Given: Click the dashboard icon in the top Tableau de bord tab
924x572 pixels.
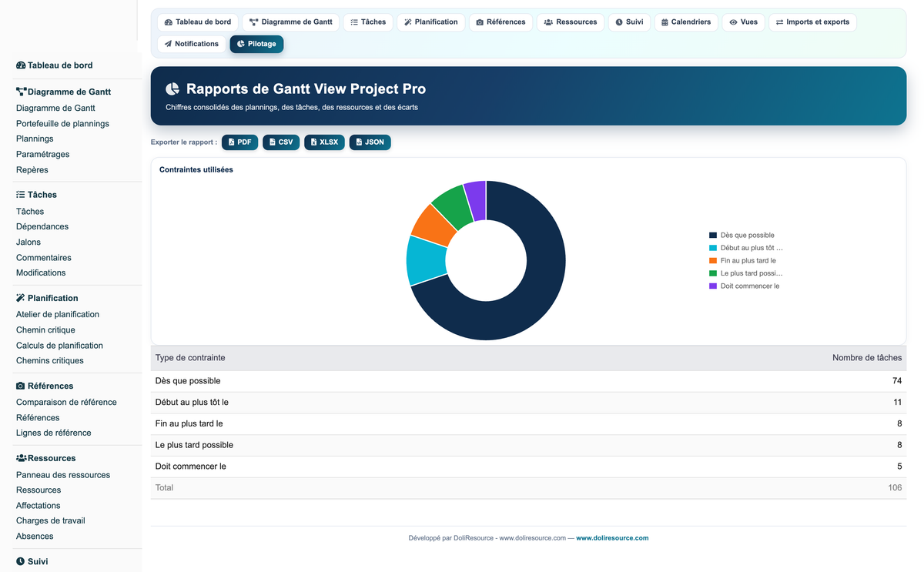Looking at the screenshot, I should click(x=169, y=22).
